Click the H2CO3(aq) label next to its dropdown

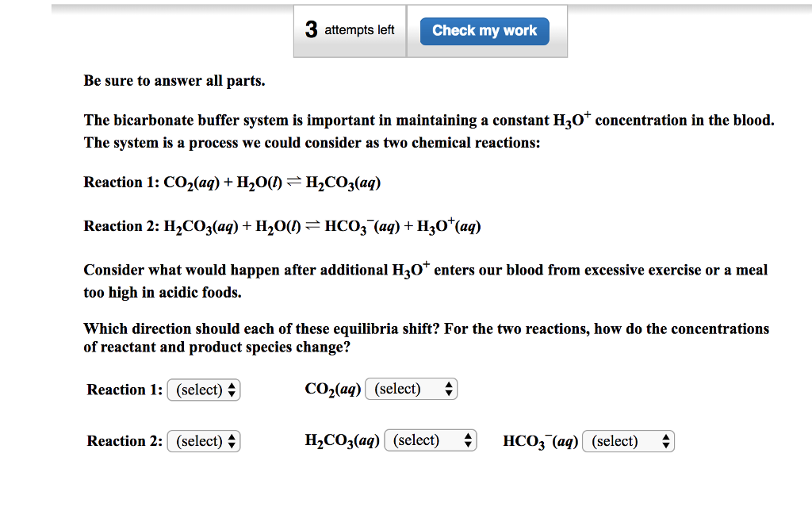[x=342, y=440]
